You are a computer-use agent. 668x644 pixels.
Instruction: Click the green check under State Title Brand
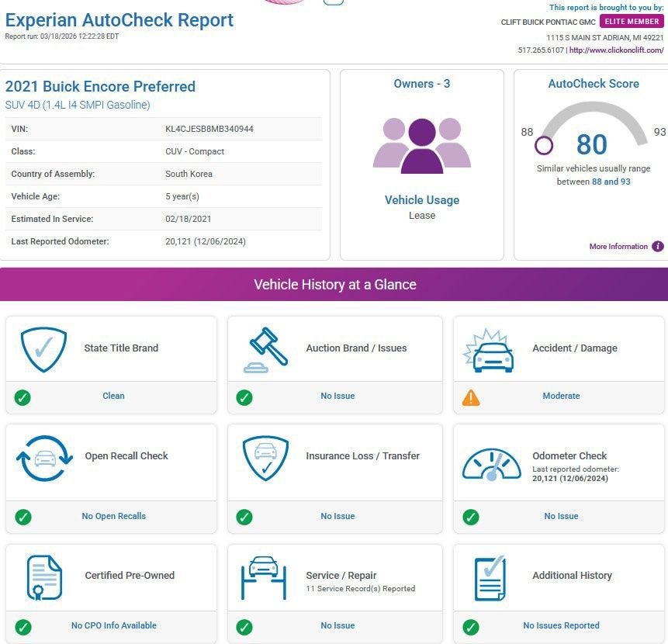pos(23,397)
